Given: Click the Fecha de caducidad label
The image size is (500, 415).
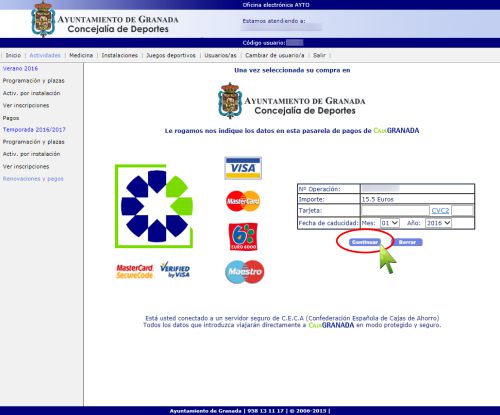Looking at the screenshot, I should pyautogui.click(x=328, y=223).
